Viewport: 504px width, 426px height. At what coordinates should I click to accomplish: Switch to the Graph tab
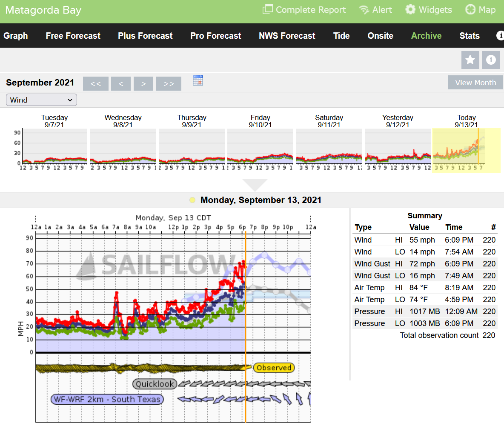[x=16, y=36]
